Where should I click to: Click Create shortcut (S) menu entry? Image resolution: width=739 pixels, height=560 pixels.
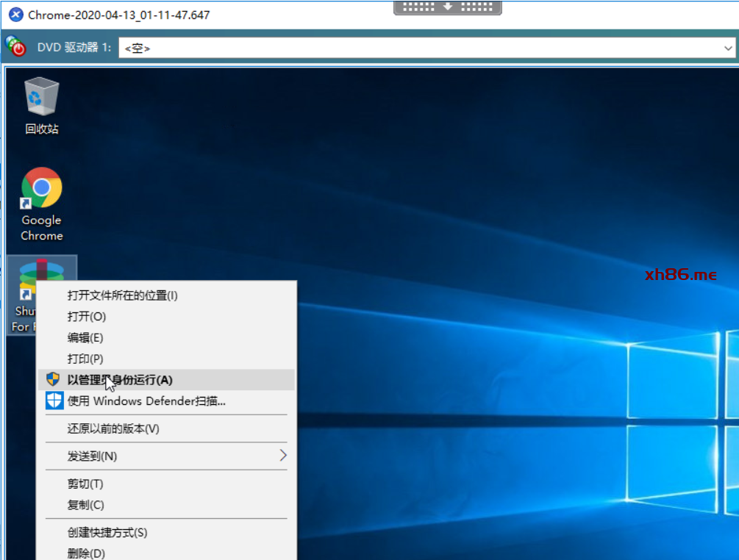click(107, 532)
